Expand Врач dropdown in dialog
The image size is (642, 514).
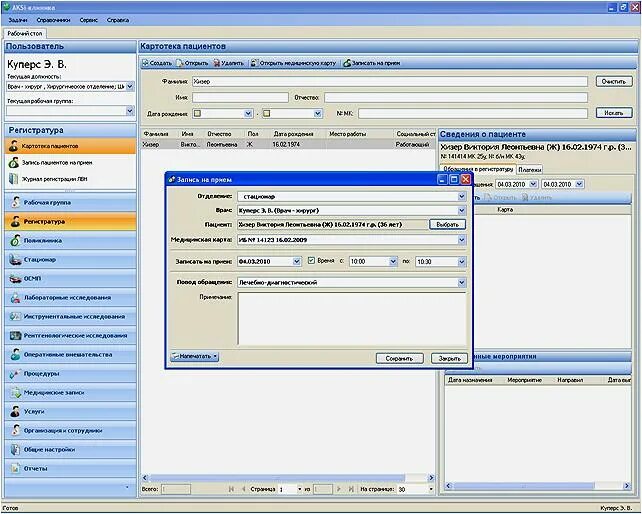pyautogui.click(x=461, y=211)
